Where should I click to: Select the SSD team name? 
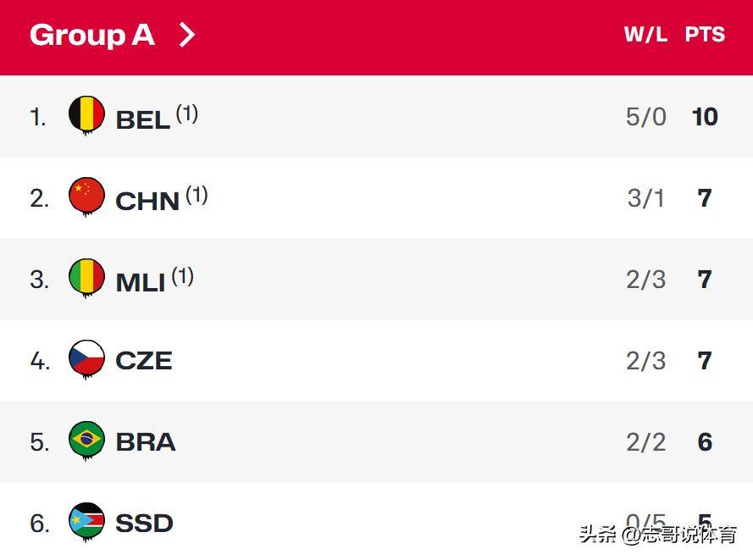coord(144,524)
